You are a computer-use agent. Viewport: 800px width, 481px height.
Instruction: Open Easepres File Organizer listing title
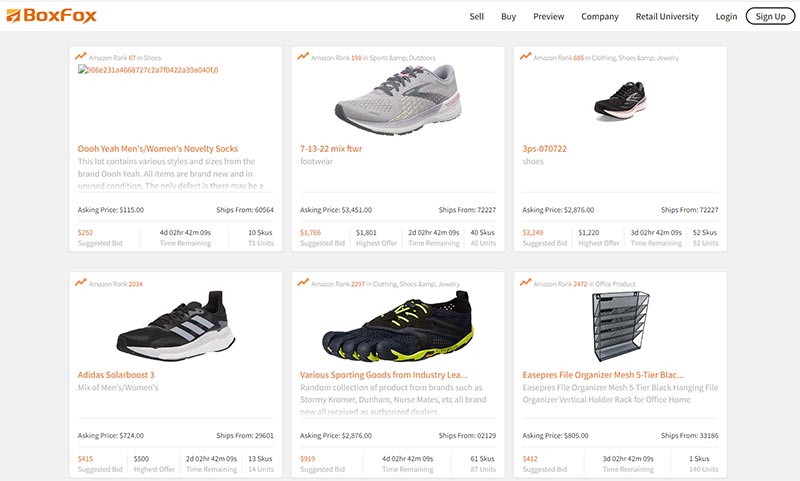click(x=603, y=375)
